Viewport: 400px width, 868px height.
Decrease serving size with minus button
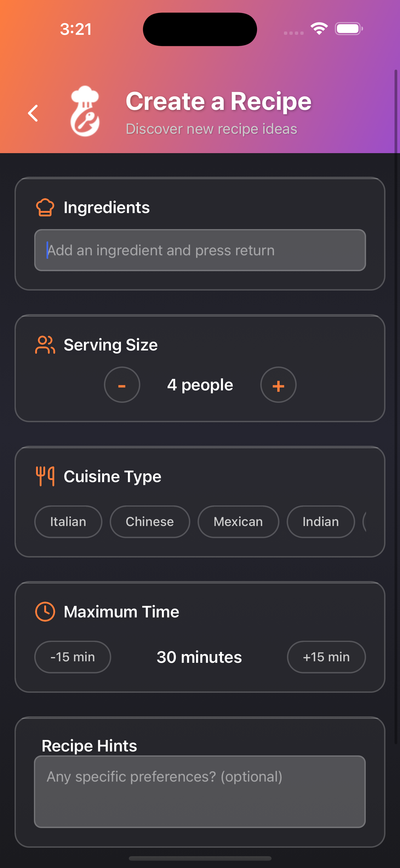(122, 385)
